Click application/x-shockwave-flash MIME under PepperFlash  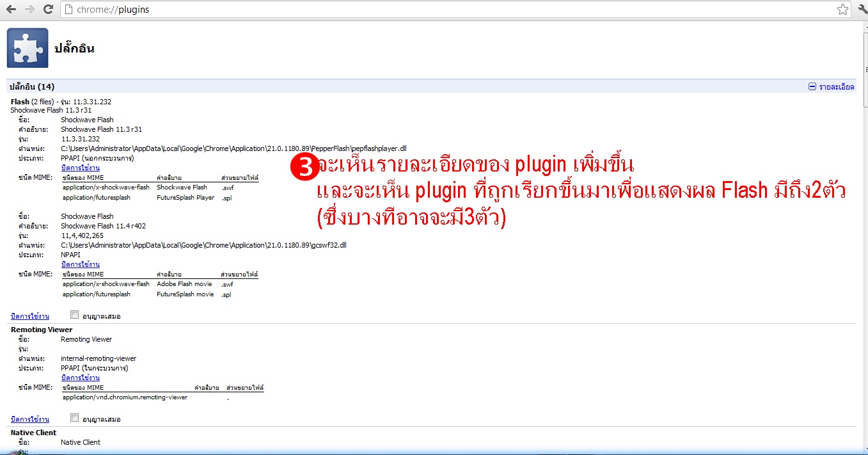(106, 188)
